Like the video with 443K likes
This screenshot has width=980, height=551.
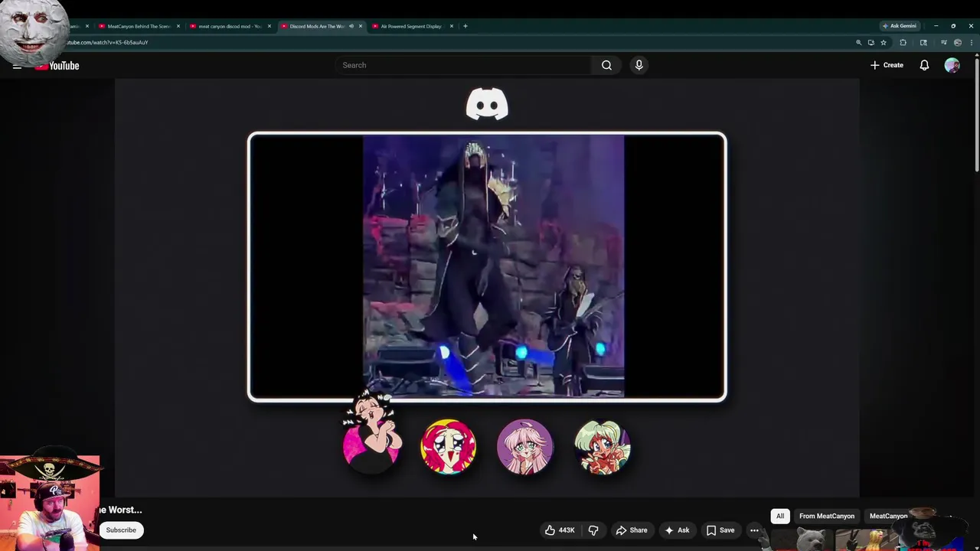tap(560, 530)
